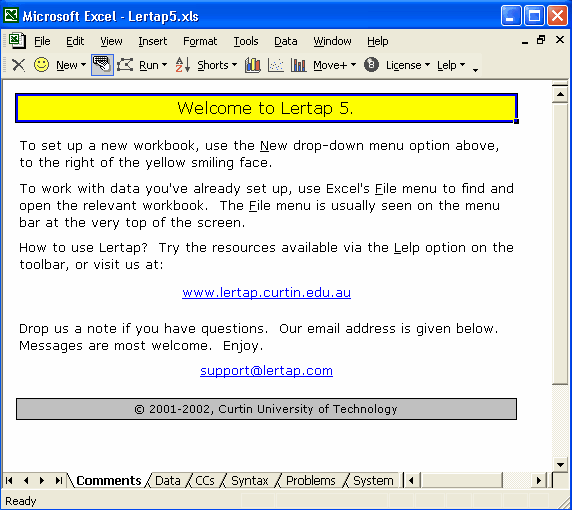Expand the License drop-down menu

click(x=408, y=65)
